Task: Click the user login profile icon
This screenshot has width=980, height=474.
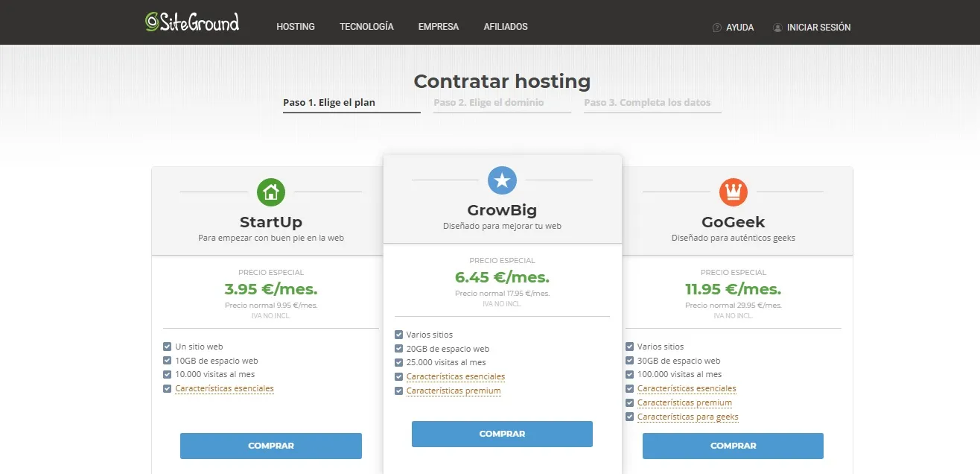Action: tap(777, 28)
